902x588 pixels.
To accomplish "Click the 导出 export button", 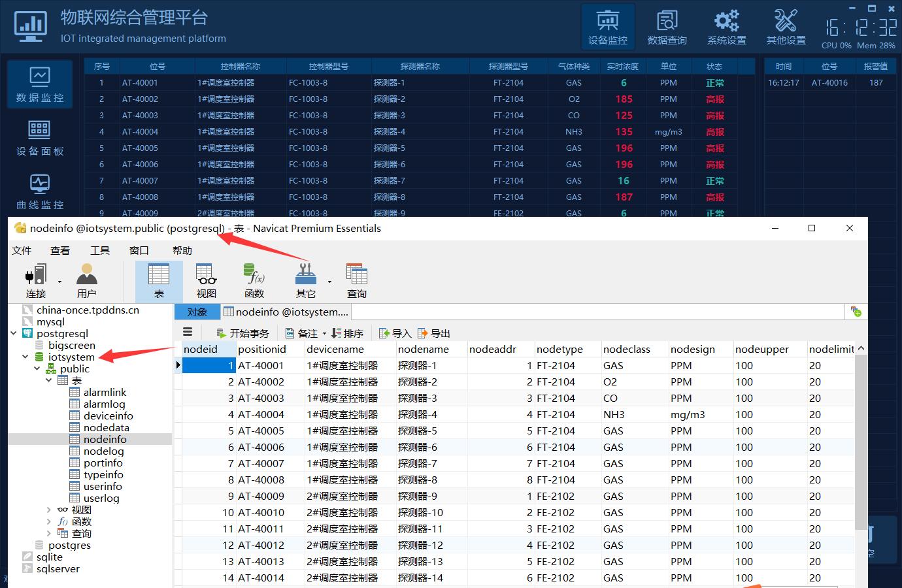I will (x=434, y=333).
